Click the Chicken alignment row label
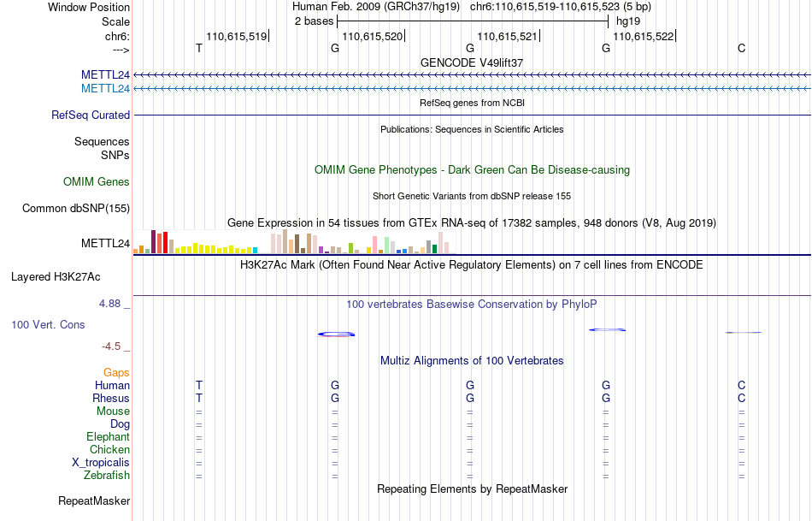812x521 pixels. pos(109,449)
